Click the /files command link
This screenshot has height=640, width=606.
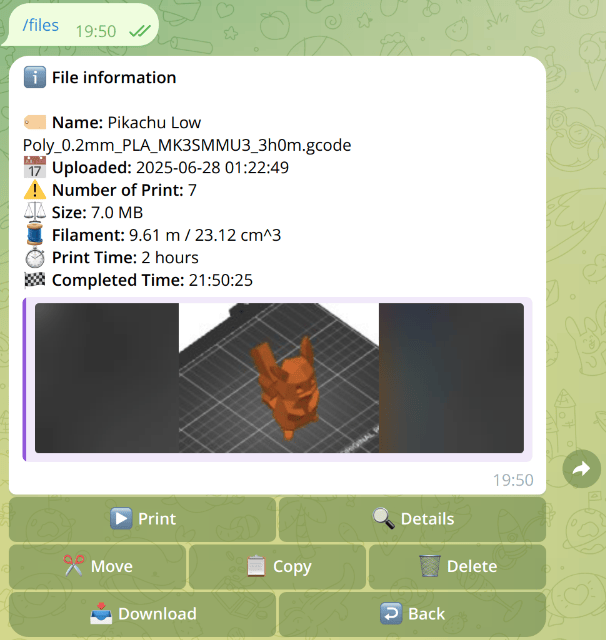coord(40,25)
